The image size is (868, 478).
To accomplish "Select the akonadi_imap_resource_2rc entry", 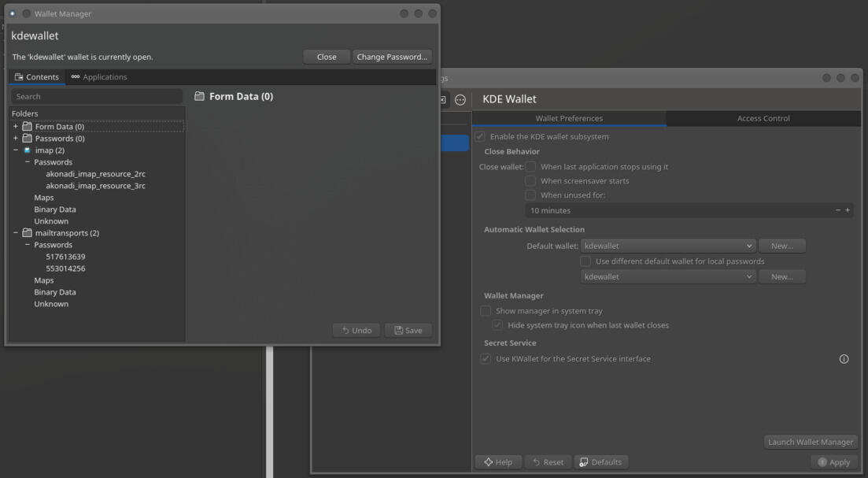I will [x=96, y=174].
